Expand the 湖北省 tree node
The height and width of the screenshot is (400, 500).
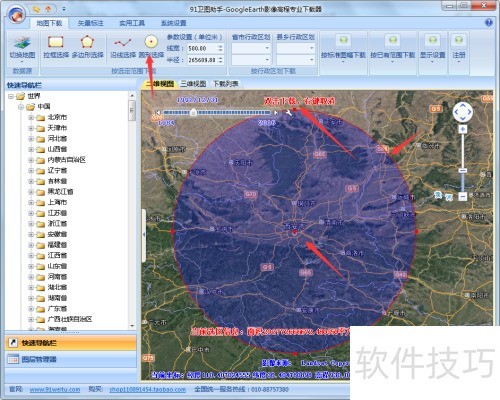pos(31,288)
